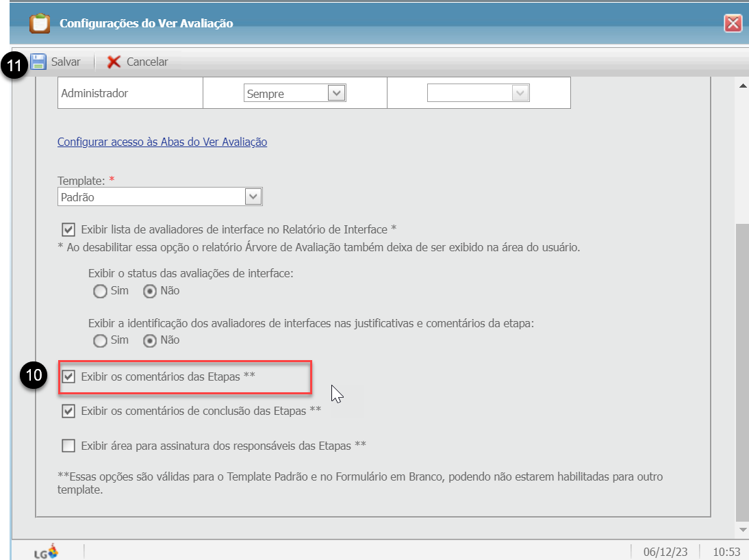Click the vertical scrollbar thumb
This screenshot has height=560, width=749.
[x=743, y=372]
